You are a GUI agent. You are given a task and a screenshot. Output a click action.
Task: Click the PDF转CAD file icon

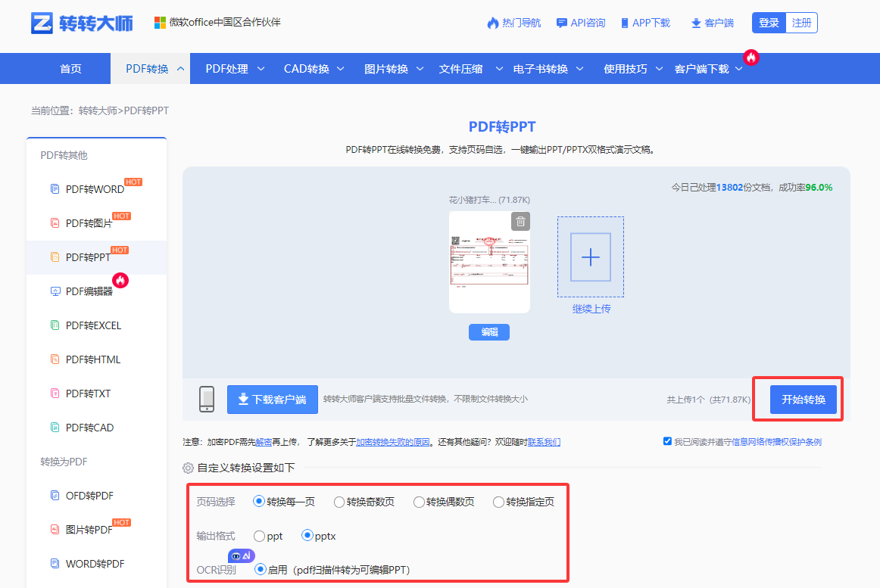point(55,428)
